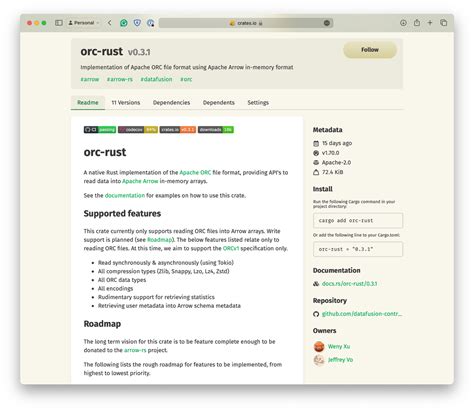
Task: Open the blue shield extension icon
Action: pos(137,23)
